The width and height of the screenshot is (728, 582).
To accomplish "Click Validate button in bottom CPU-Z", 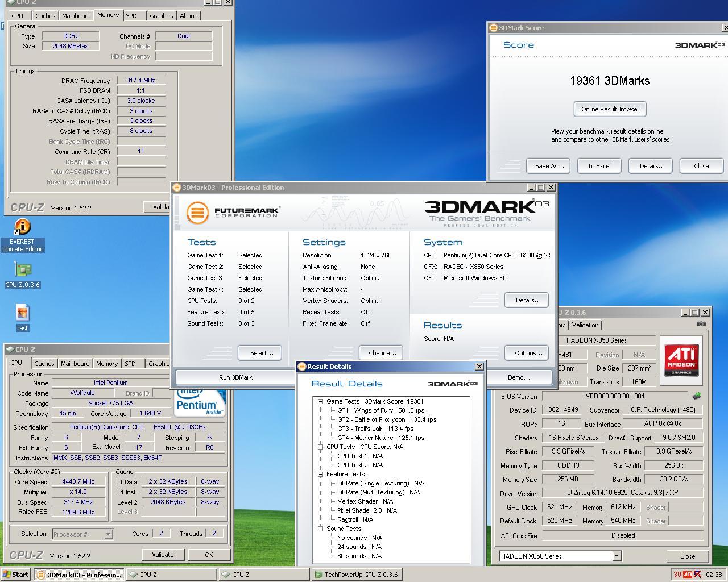I will point(163,555).
